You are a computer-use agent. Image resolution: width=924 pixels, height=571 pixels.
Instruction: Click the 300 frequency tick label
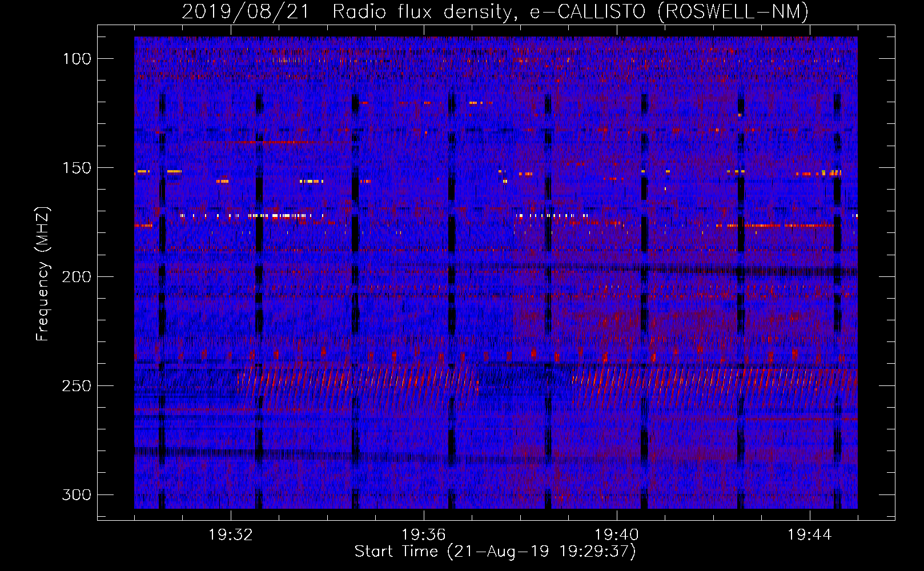click(77, 494)
